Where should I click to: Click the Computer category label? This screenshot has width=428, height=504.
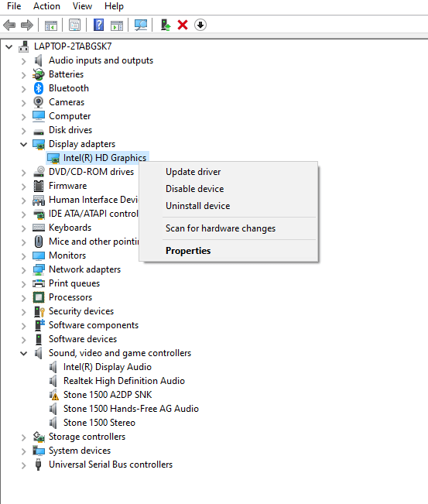[x=70, y=116]
